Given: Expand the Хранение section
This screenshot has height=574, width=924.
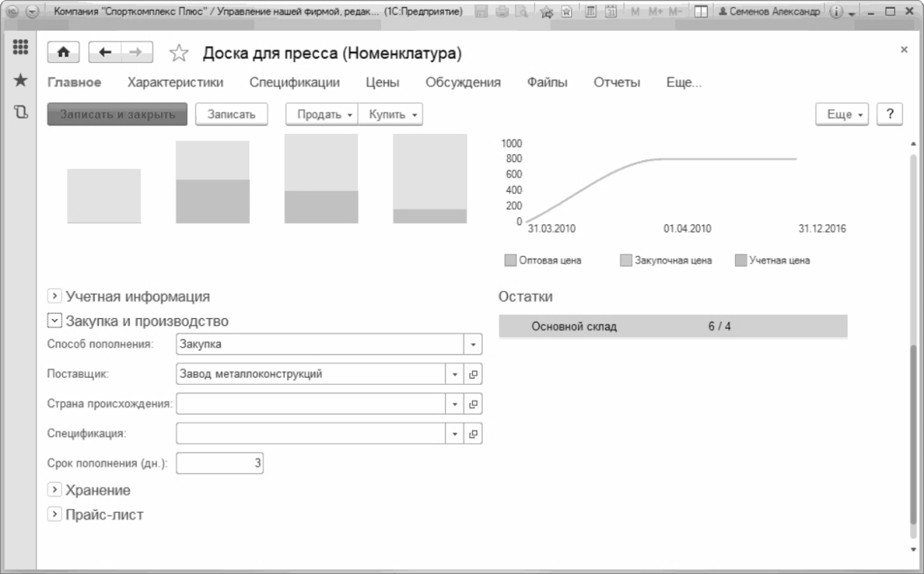Looking at the screenshot, I should [x=53, y=490].
